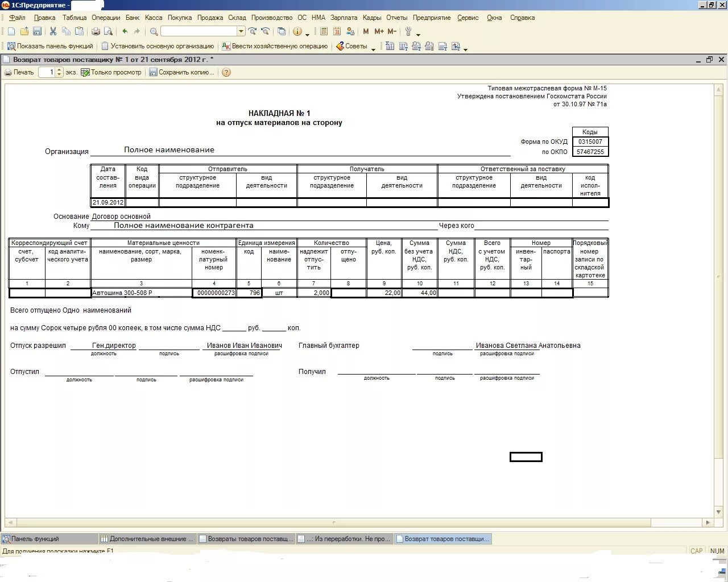
Task: Switch to Возвраты товаров поставщ... list tab
Action: (x=246, y=539)
